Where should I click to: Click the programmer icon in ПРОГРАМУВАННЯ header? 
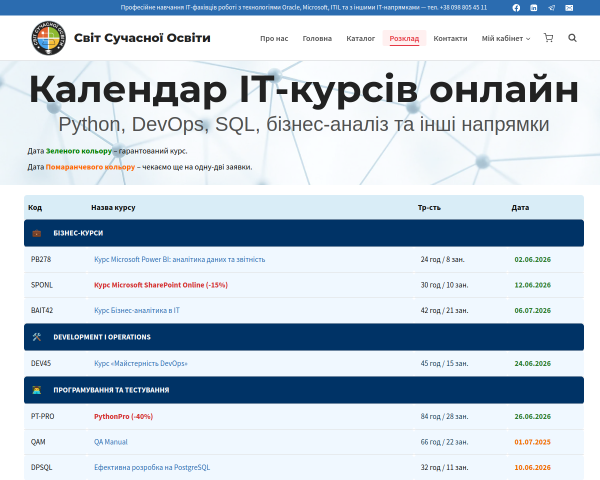37,390
